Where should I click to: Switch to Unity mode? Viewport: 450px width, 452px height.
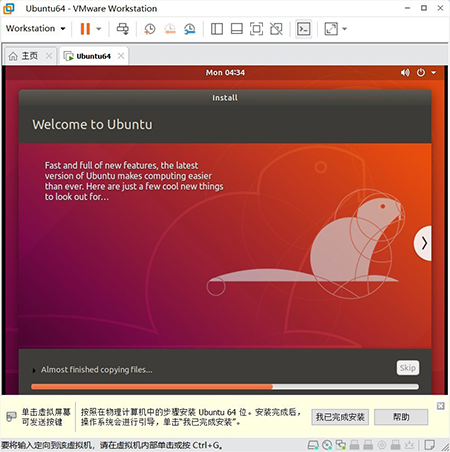(x=276, y=29)
